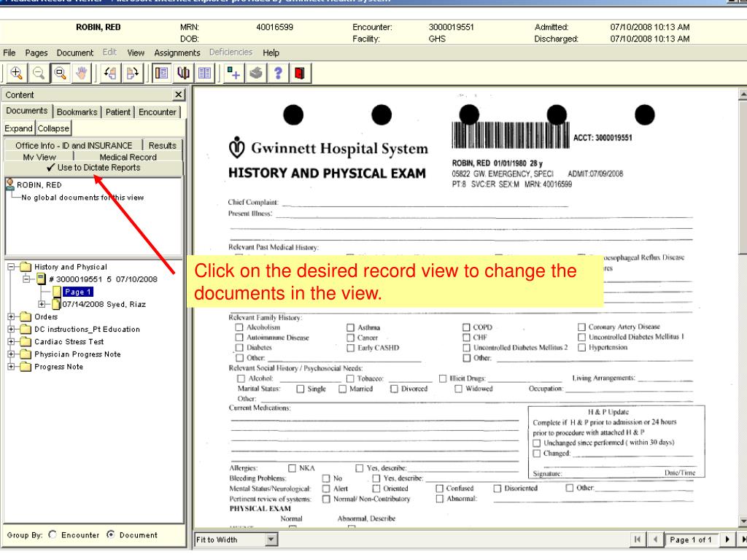Viewport: 747px width, 560px height.
Task: Check the COPD family history box
Action: pos(466,327)
